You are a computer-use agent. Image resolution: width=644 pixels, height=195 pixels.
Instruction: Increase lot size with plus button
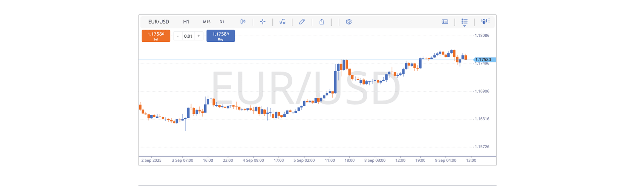[199, 36]
